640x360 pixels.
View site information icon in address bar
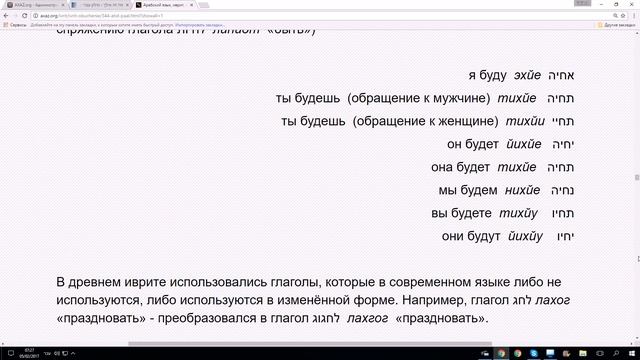pyautogui.click(x=36, y=16)
